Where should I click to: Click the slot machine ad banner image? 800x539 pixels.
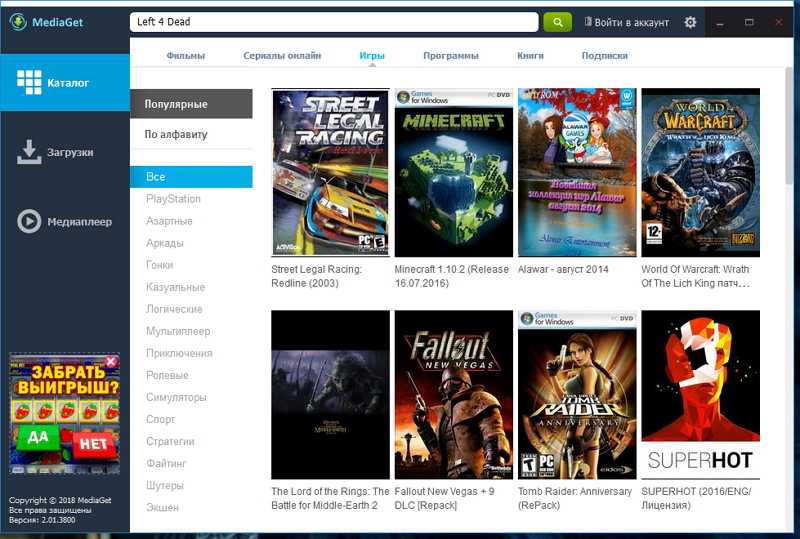(64, 413)
